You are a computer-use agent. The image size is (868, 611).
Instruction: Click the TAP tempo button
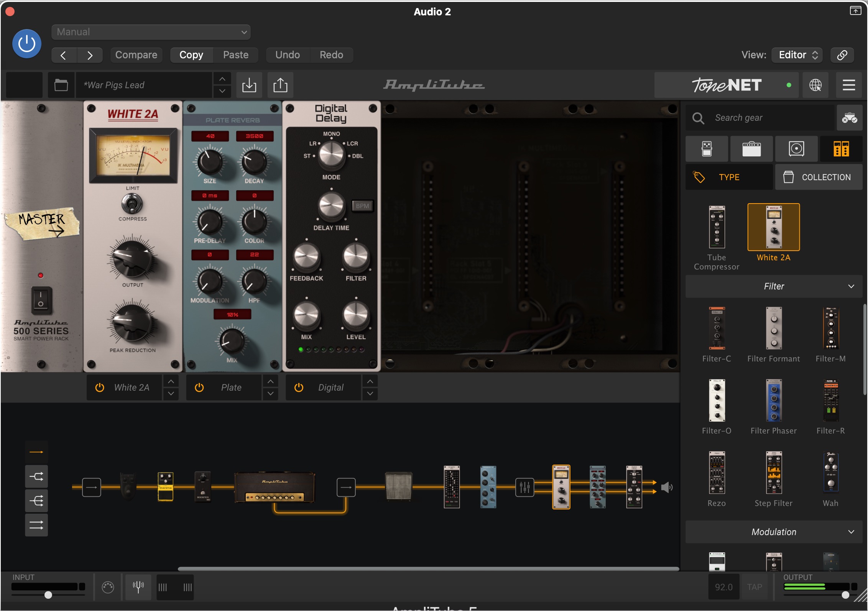tap(754, 587)
